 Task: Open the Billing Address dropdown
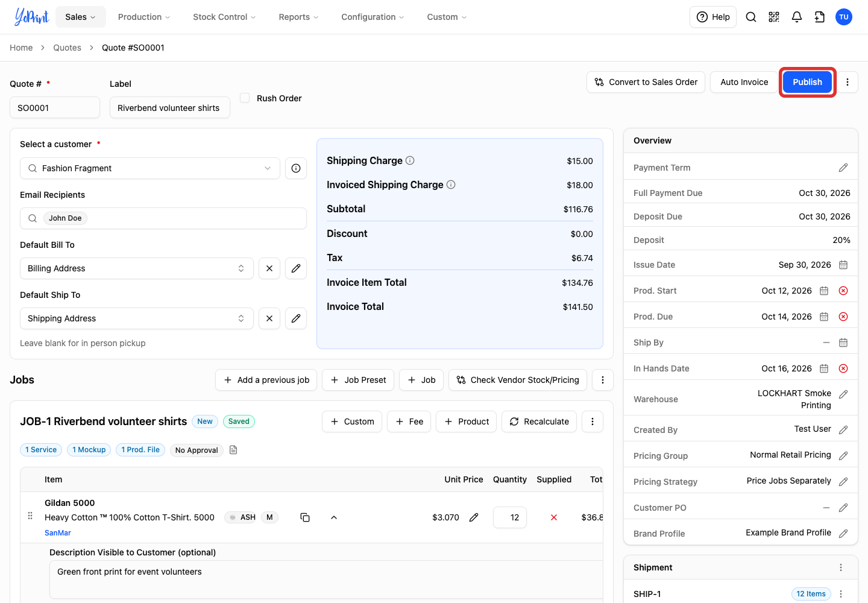tap(137, 268)
